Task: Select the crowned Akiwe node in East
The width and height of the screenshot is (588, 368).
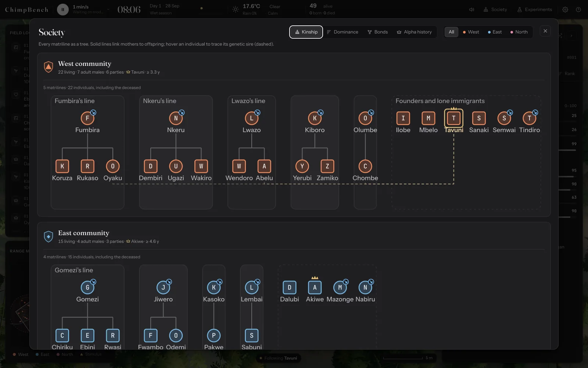Action: point(315,287)
